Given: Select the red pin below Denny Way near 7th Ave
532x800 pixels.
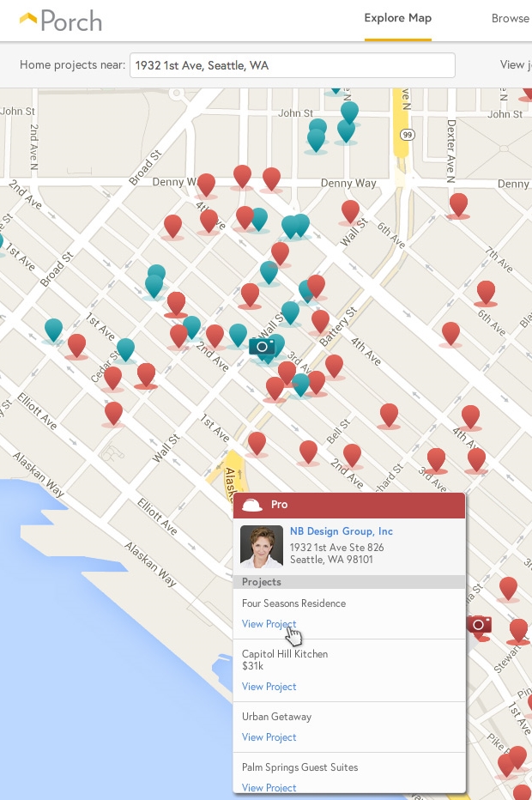Looking at the screenshot, I should click(458, 204).
